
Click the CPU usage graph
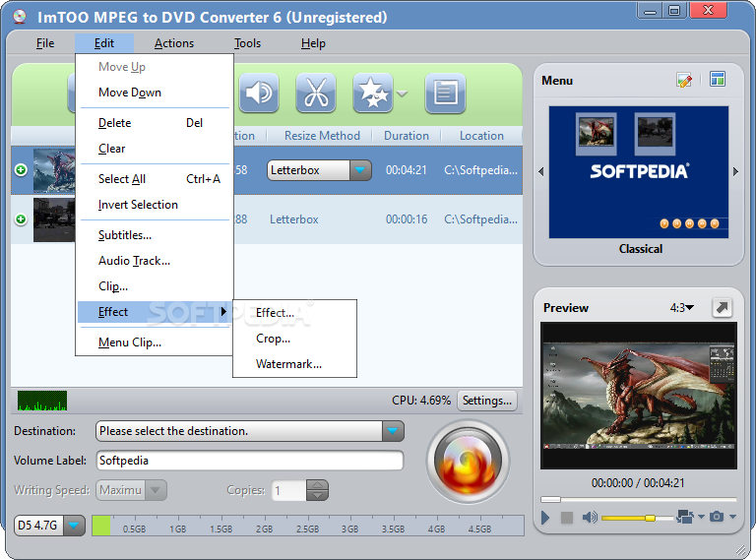click(42, 401)
